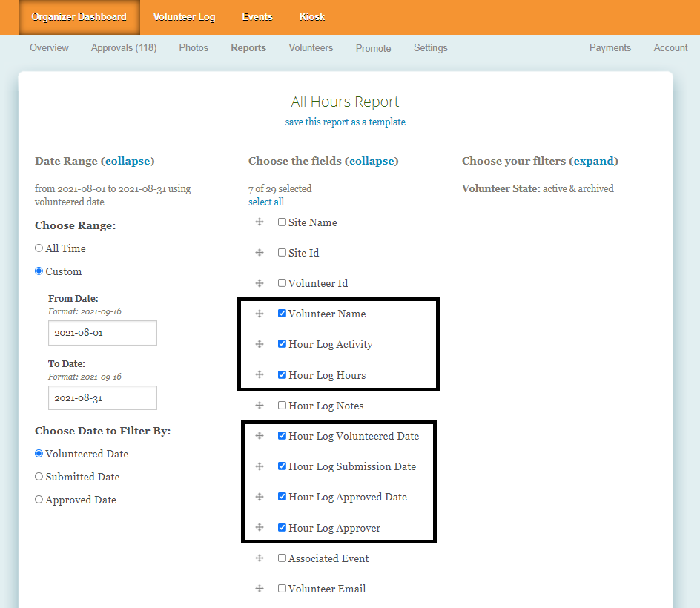The height and width of the screenshot is (608, 700).
Task: Open the Reports section
Action: point(248,47)
